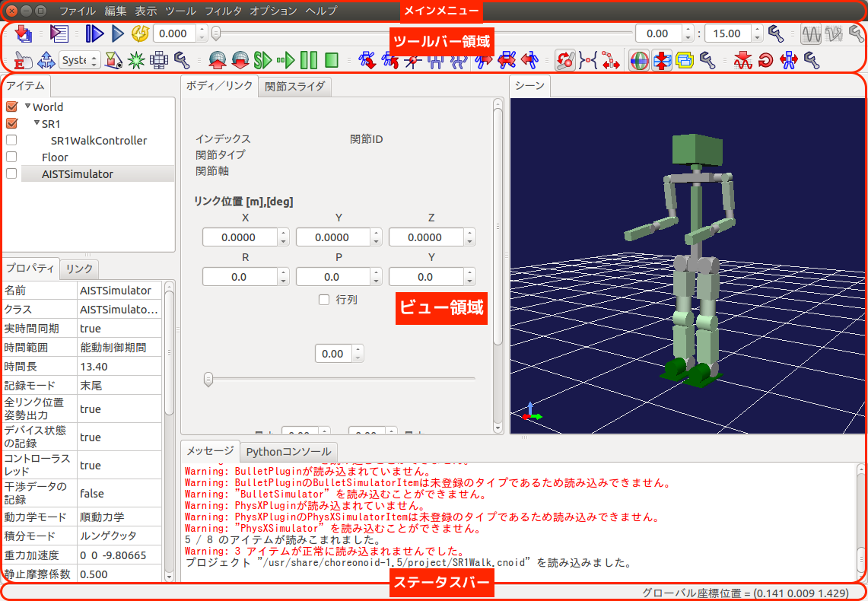This screenshot has width=868, height=601.
Task: Click the current time 0.000 spinbox arrows
Action: tap(202, 33)
